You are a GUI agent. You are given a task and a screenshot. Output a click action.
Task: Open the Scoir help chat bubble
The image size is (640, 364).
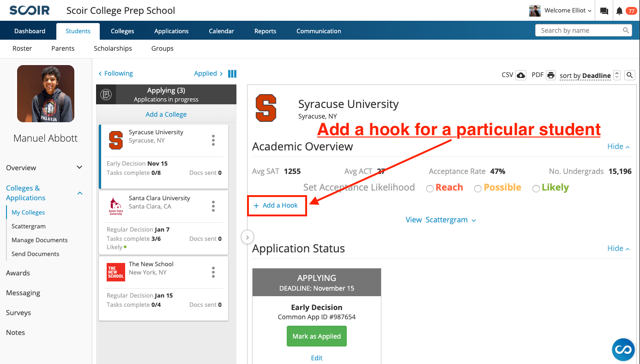(x=623, y=350)
